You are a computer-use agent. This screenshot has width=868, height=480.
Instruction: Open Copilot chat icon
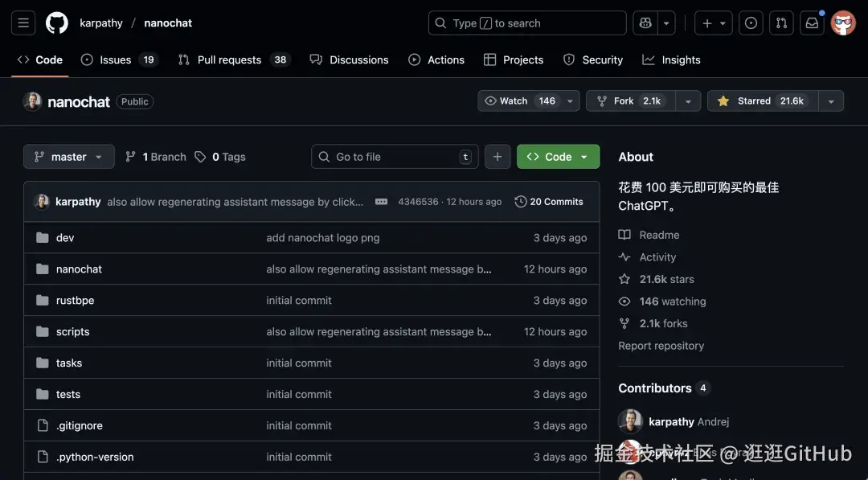pyautogui.click(x=645, y=23)
